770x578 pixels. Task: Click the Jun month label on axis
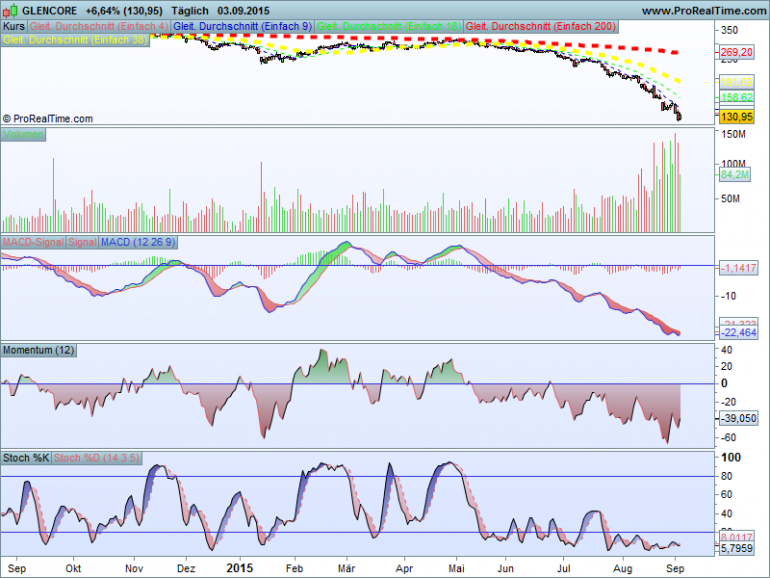coord(505,569)
